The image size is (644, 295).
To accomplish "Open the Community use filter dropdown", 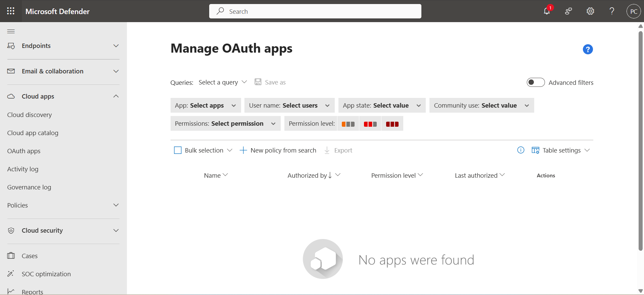I will coord(481,105).
